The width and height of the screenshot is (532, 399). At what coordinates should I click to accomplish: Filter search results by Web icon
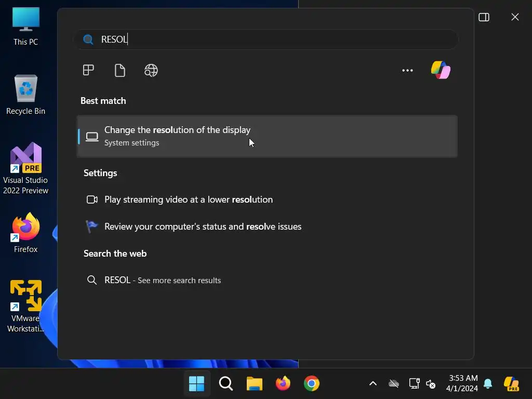click(151, 70)
